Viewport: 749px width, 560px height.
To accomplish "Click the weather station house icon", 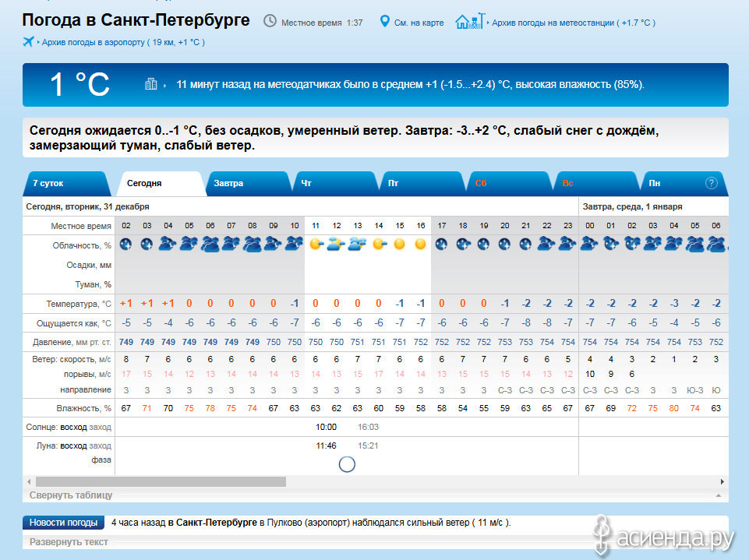I will point(470,22).
